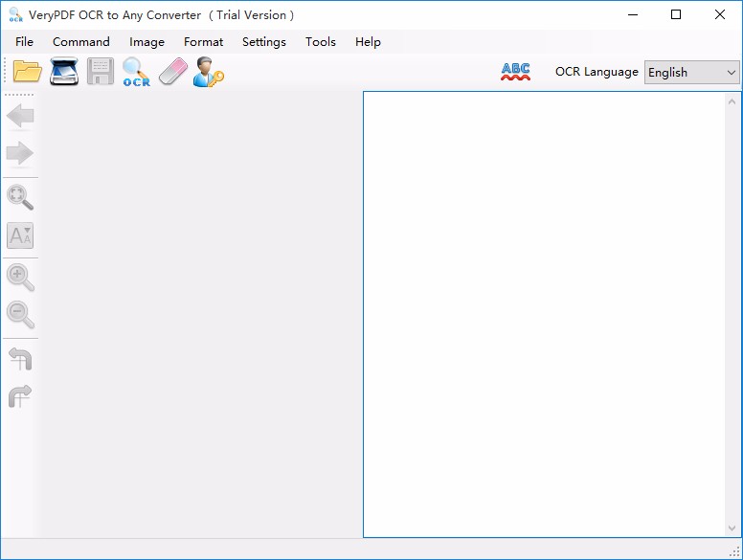Click the text pane scroll up arrow
743x560 pixels.
coord(732,101)
